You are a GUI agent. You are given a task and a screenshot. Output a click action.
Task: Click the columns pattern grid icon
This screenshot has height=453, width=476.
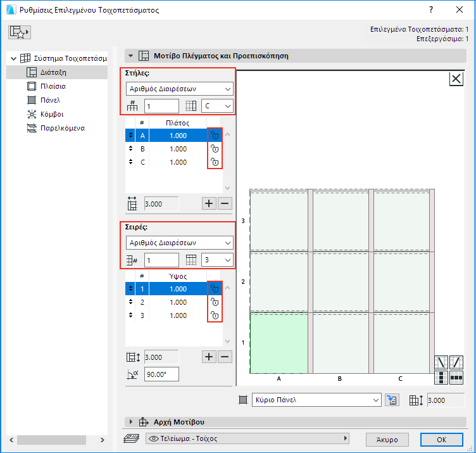click(x=191, y=106)
